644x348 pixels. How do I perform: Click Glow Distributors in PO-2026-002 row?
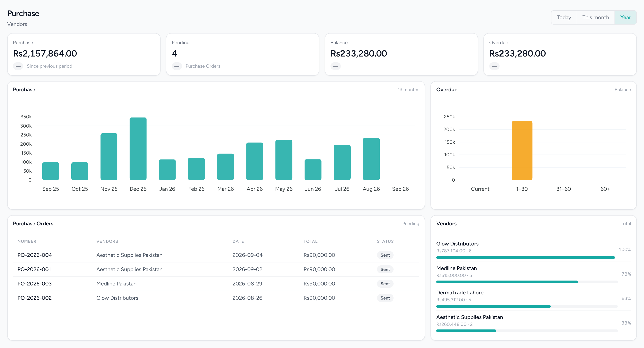tap(117, 298)
